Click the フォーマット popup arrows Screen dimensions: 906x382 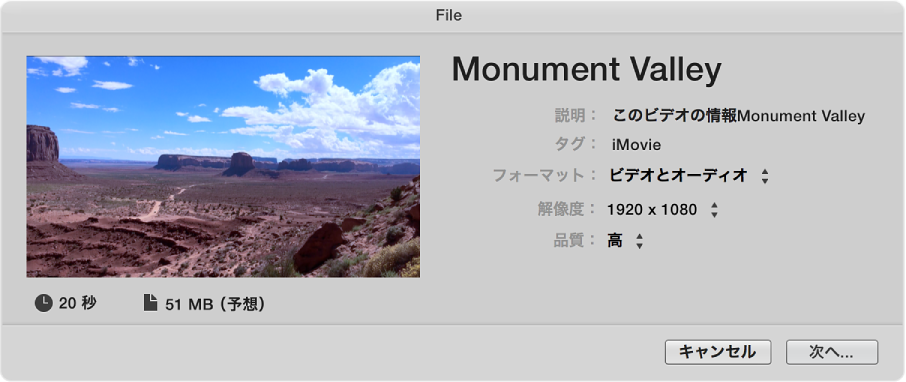point(764,176)
